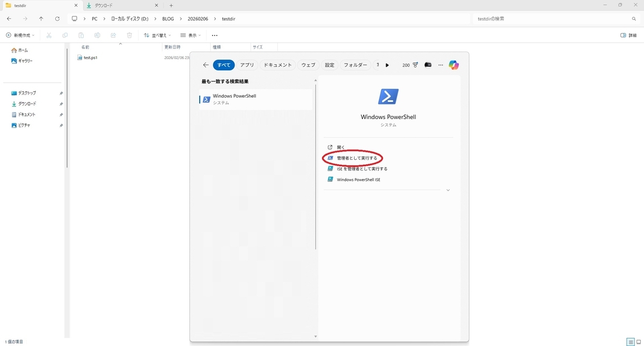Switch to details list view icon at bottom right
644x346 pixels.
coord(630,342)
